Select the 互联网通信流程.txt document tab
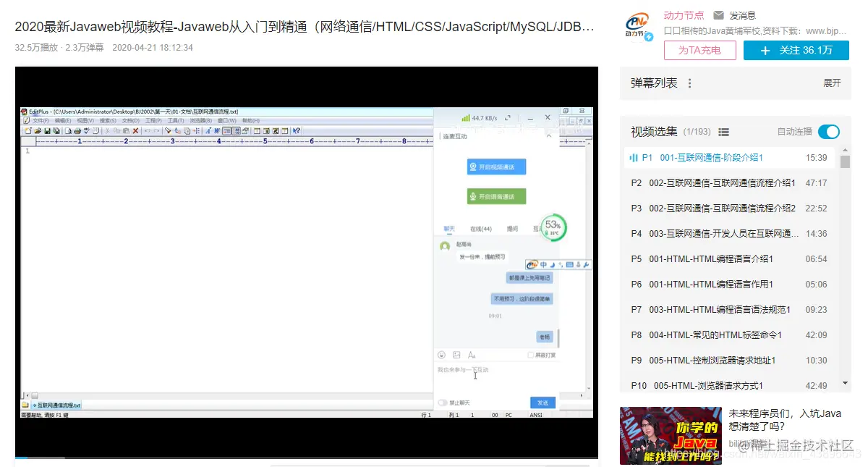The image size is (868, 467). click(x=55, y=405)
